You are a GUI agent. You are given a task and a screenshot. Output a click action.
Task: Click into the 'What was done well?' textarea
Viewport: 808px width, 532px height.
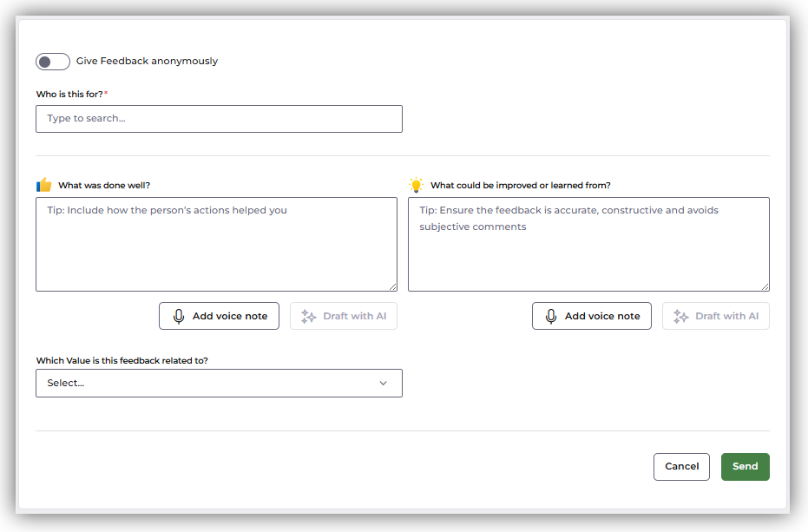[x=216, y=244]
